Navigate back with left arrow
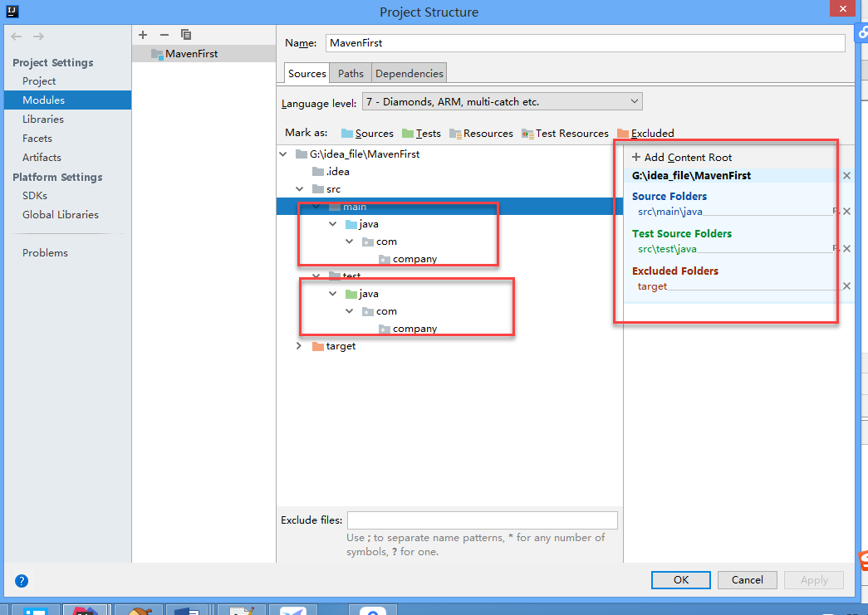Image resolution: width=868 pixels, height=615 pixels. tap(16, 37)
